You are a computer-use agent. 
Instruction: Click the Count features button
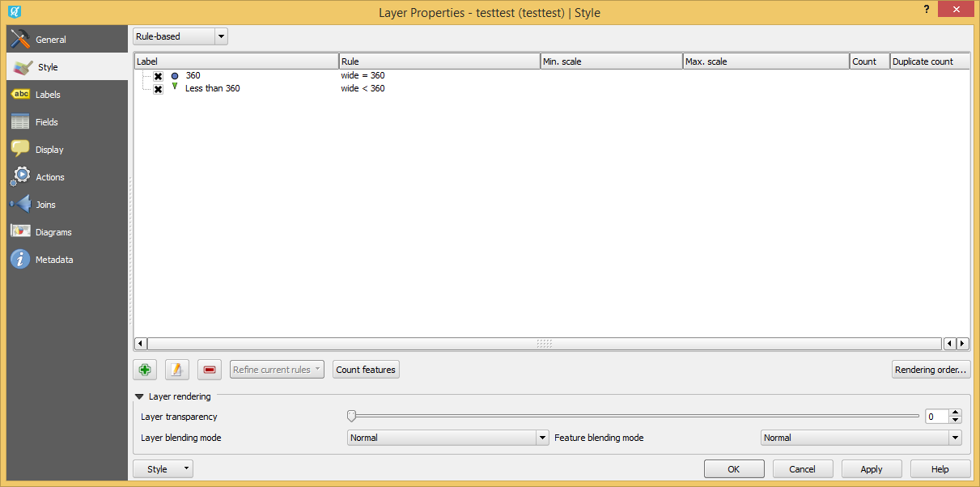366,370
